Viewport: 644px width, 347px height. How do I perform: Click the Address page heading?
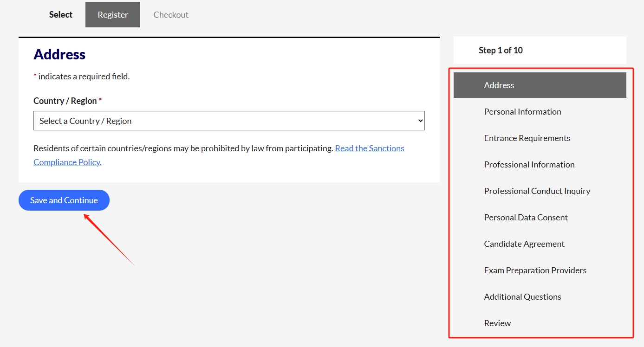click(x=59, y=54)
